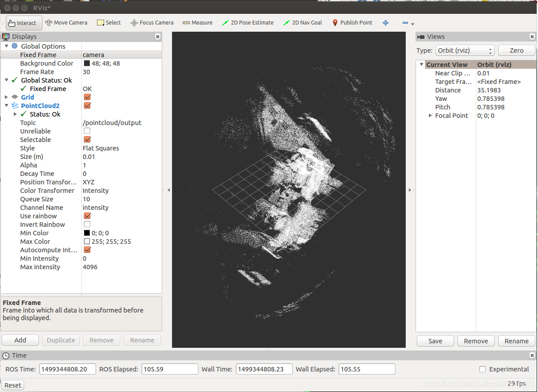Collapse the Global Status section

6,80
